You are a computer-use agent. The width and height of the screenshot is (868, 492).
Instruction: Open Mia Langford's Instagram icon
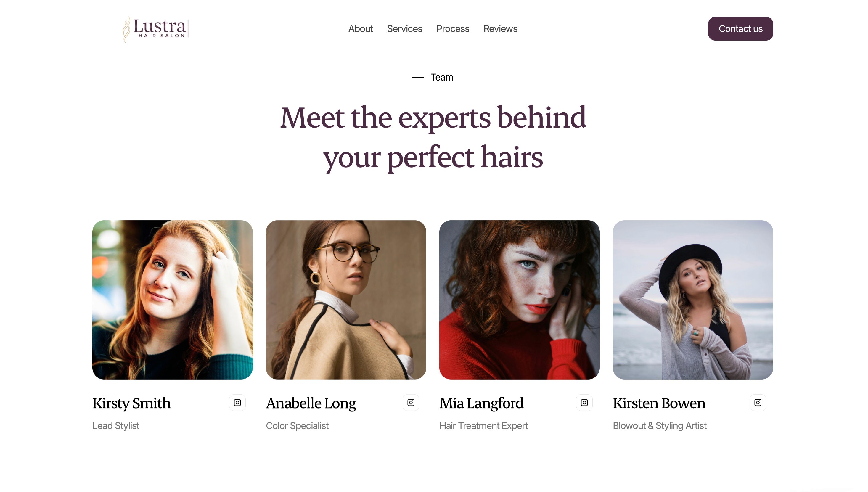(x=584, y=403)
